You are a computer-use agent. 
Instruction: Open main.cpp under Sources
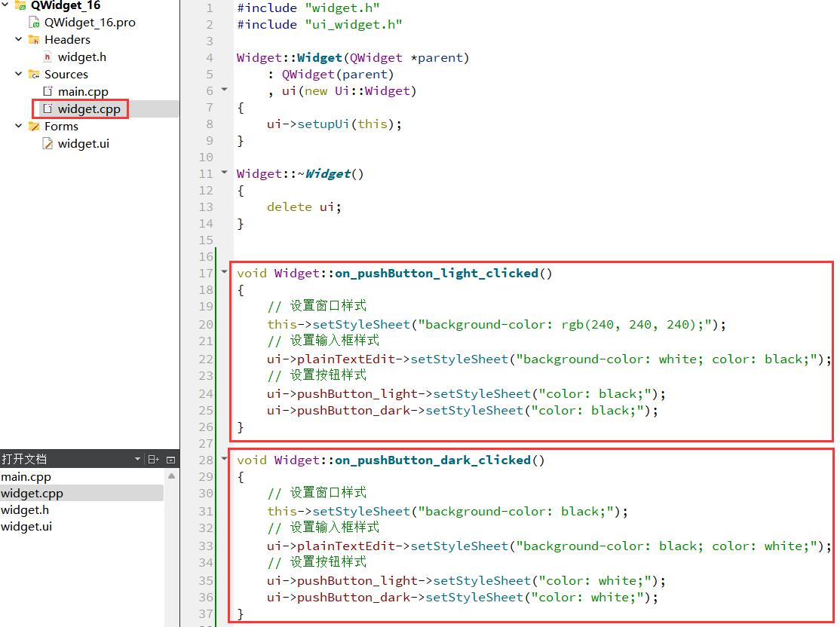click(x=83, y=92)
